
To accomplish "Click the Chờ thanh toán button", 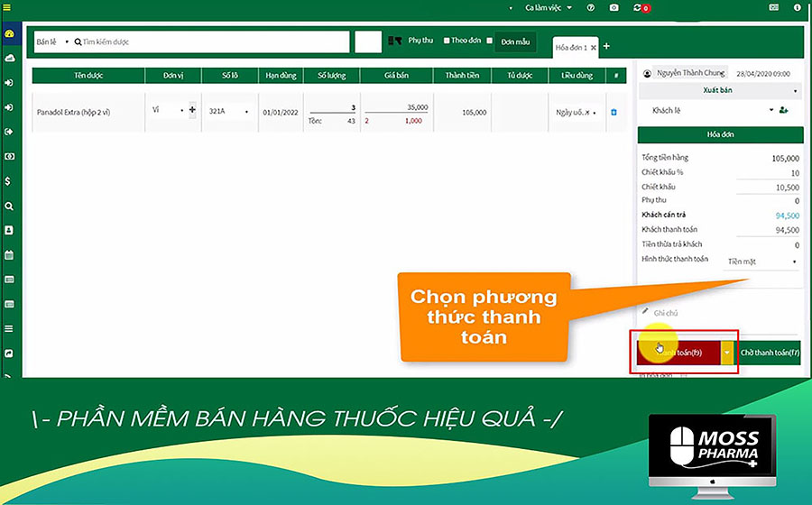I will coord(770,353).
